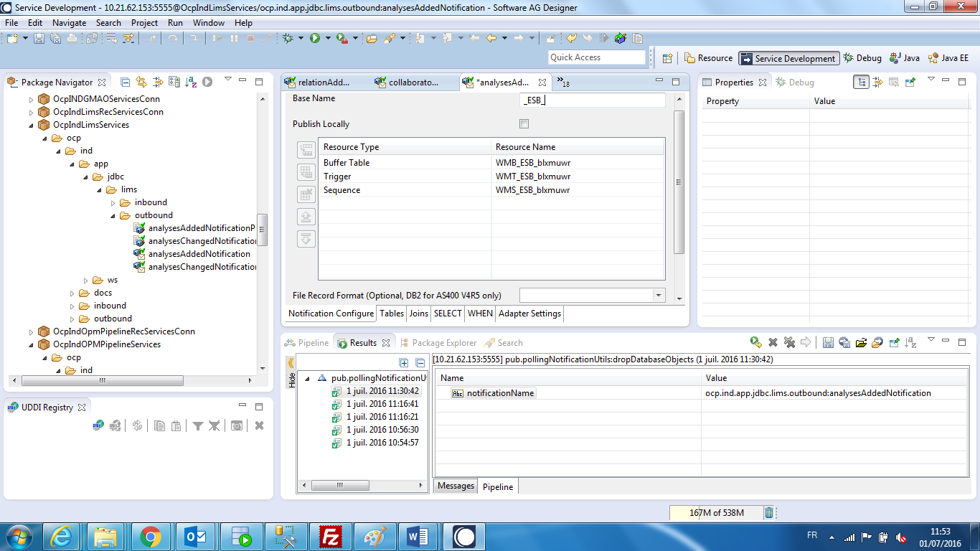The height and width of the screenshot is (551, 980).
Task: Select the Notification Configure tab
Action: pos(331,314)
